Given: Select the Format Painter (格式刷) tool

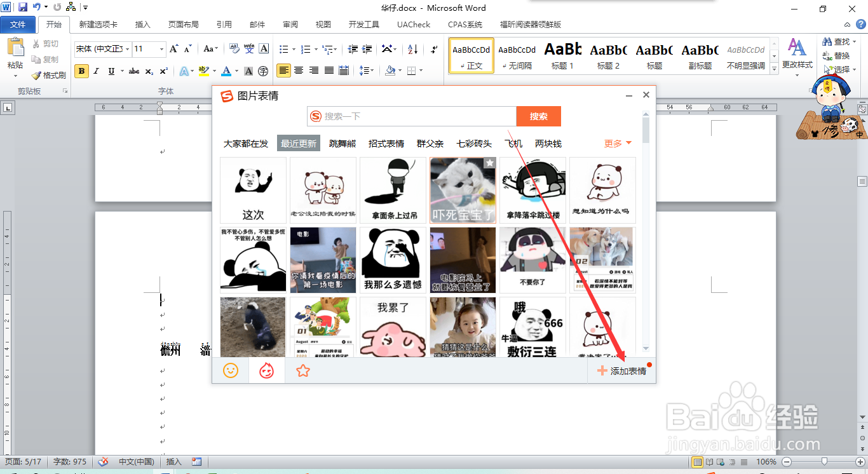Looking at the screenshot, I should [x=48, y=75].
